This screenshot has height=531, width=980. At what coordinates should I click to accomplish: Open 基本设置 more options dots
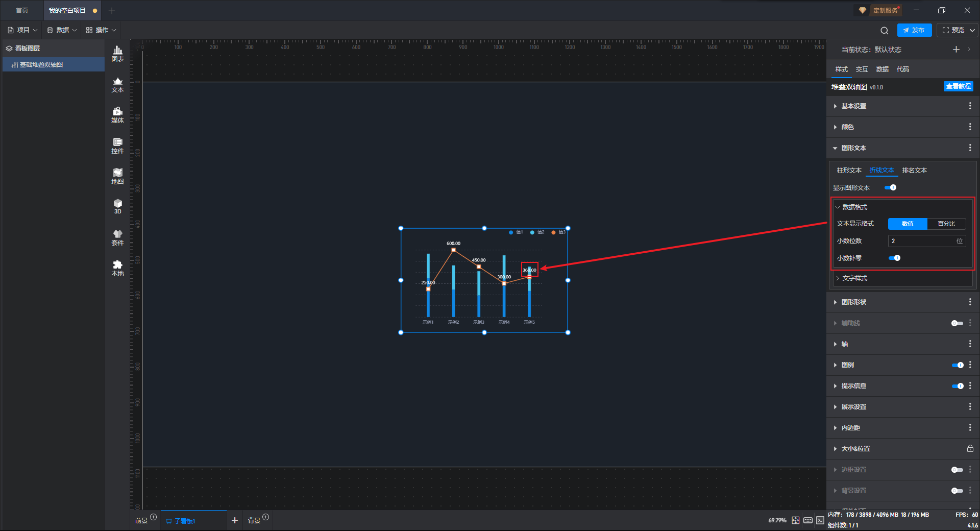click(x=970, y=106)
